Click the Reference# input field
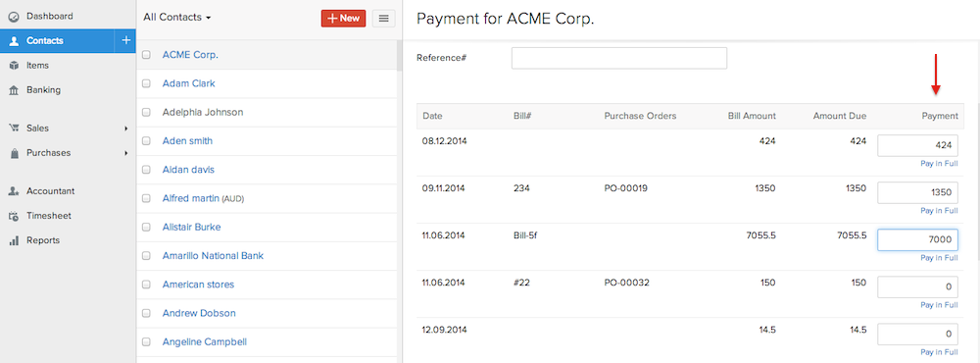The height and width of the screenshot is (363, 980). pyautogui.click(x=618, y=58)
